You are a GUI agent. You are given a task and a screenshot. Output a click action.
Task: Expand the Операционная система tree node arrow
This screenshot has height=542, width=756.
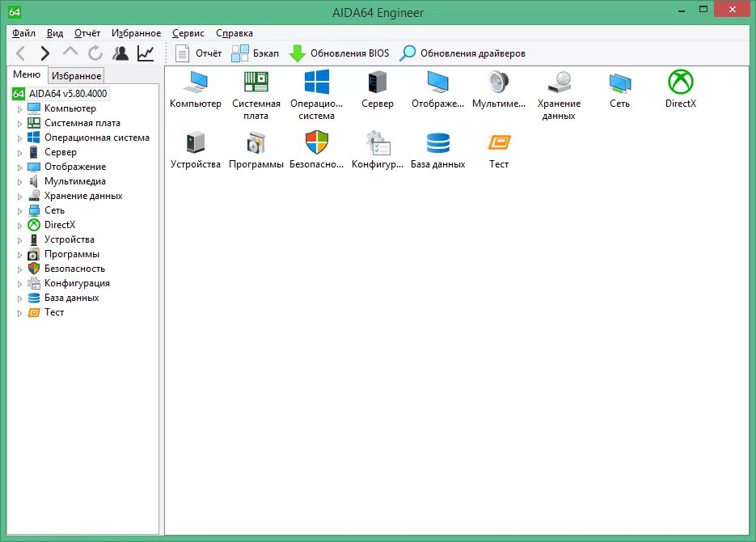pyautogui.click(x=19, y=138)
